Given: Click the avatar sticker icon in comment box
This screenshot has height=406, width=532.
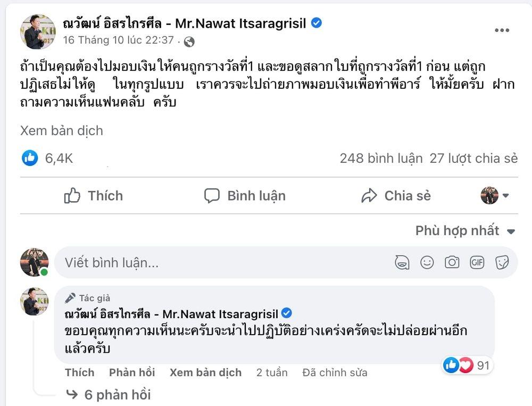Looking at the screenshot, I should 403,262.
